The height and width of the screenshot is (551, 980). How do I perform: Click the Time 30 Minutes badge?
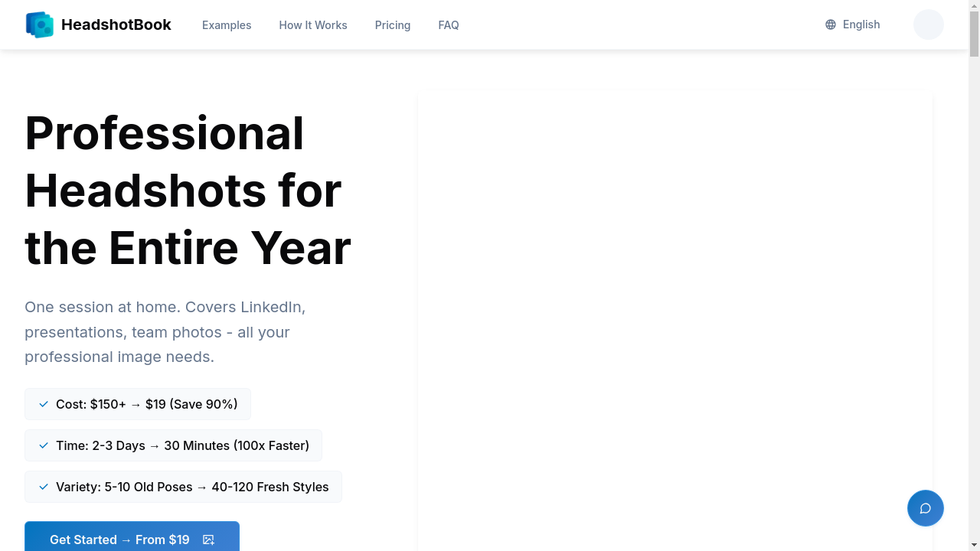coord(173,445)
